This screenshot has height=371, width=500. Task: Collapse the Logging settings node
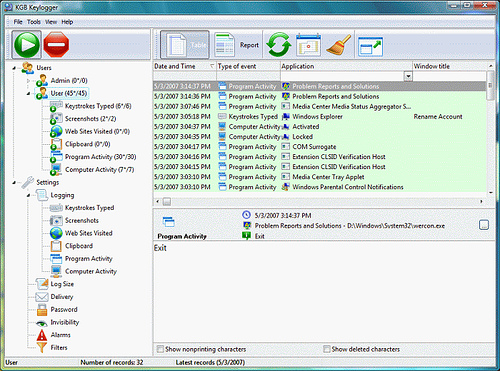tap(28, 195)
